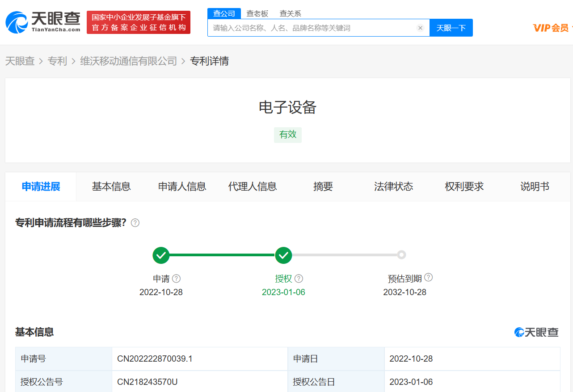The image size is (573, 392).
Task: Click the 授权公告号 label cell
Action: (x=63, y=382)
